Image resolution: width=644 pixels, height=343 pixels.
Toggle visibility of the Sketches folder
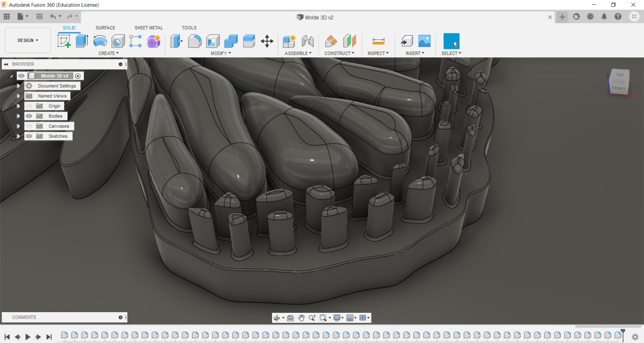pos(29,136)
